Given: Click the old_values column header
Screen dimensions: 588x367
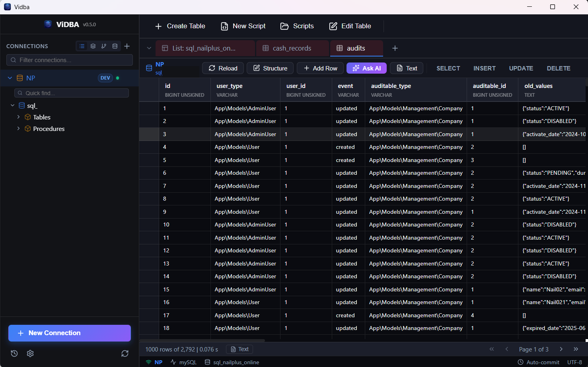Looking at the screenshot, I should click(x=552, y=90).
